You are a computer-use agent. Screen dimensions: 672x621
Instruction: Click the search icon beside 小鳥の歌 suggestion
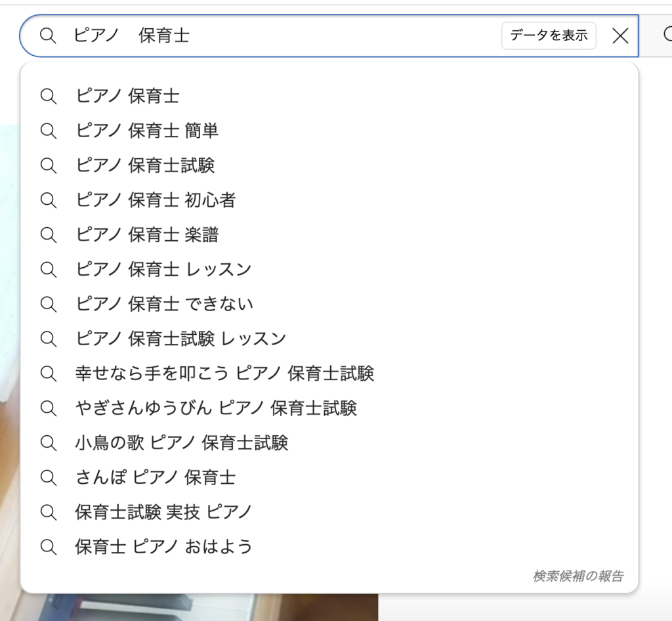coord(48,442)
